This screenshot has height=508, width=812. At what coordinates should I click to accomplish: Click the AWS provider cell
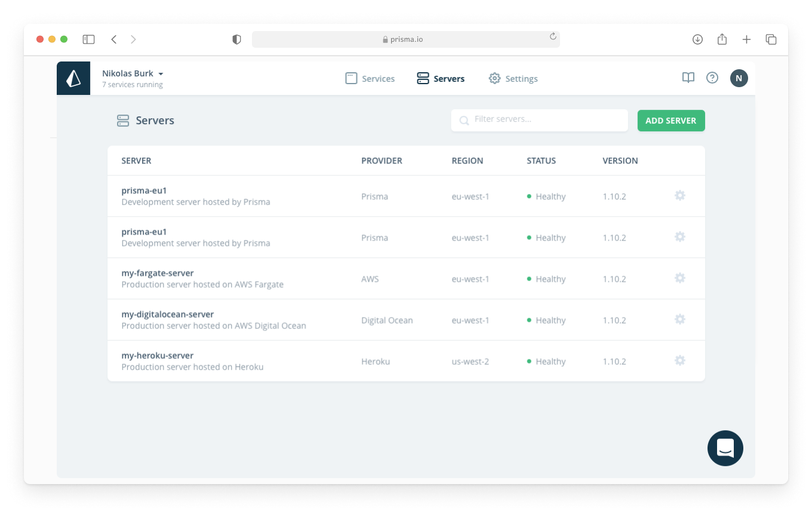pyautogui.click(x=370, y=279)
